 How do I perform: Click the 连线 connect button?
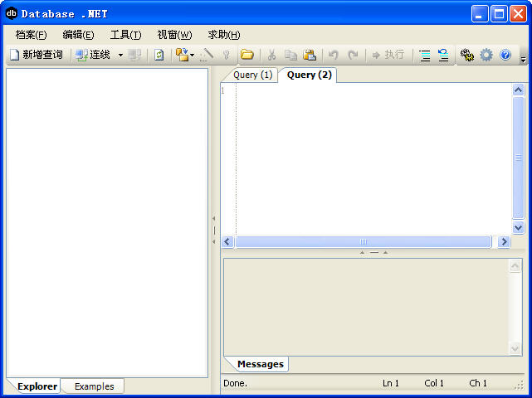93,55
